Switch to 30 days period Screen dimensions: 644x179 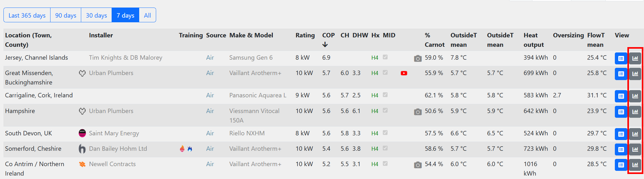click(x=96, y=15)
